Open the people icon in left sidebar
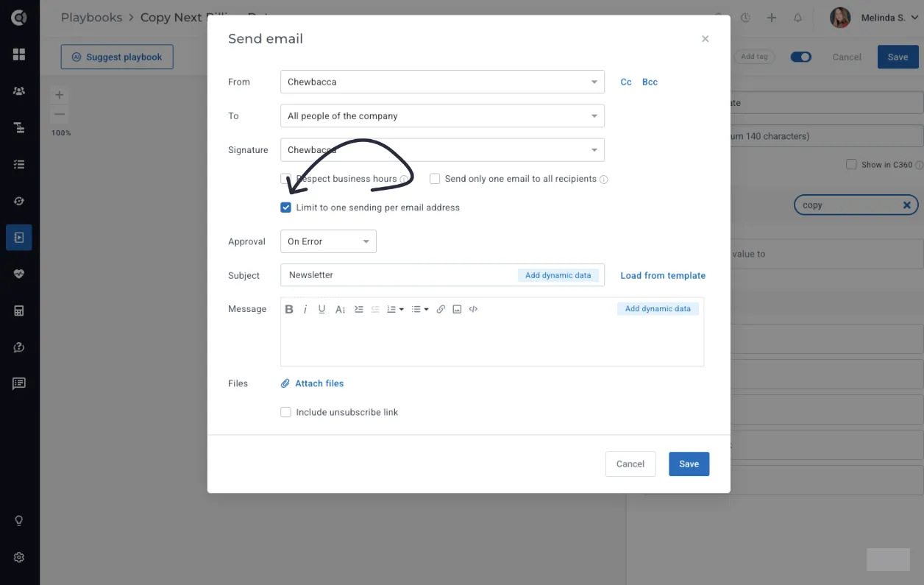 click(x=19, y=91)
